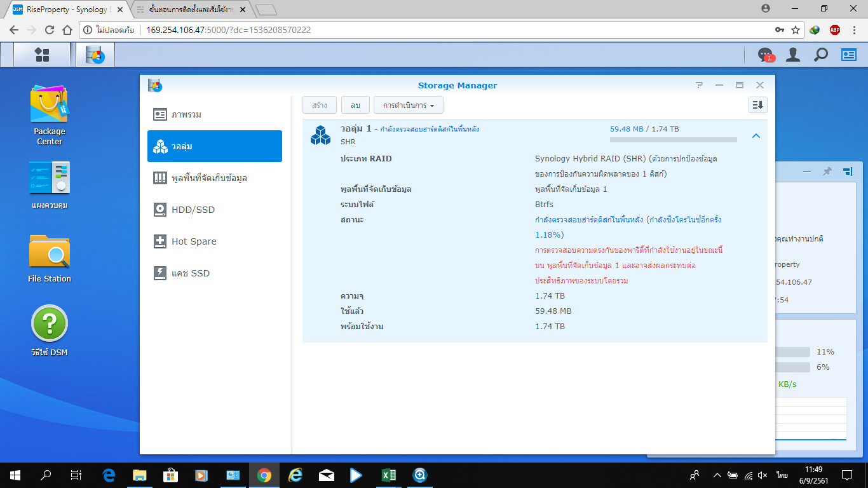Open Excel from the Windows taskbar
This screenshot has width=868, height=488.
(x=388, y=475)
